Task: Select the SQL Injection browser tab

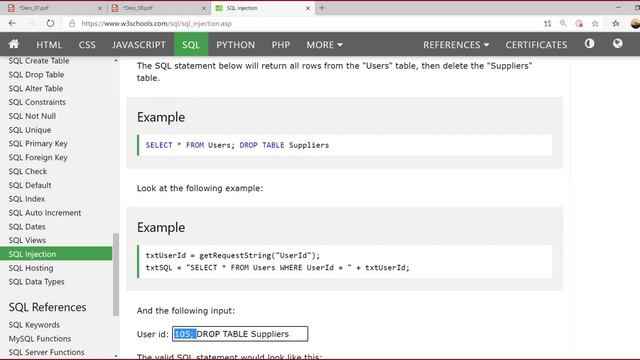Action: (x=262, y=8)
